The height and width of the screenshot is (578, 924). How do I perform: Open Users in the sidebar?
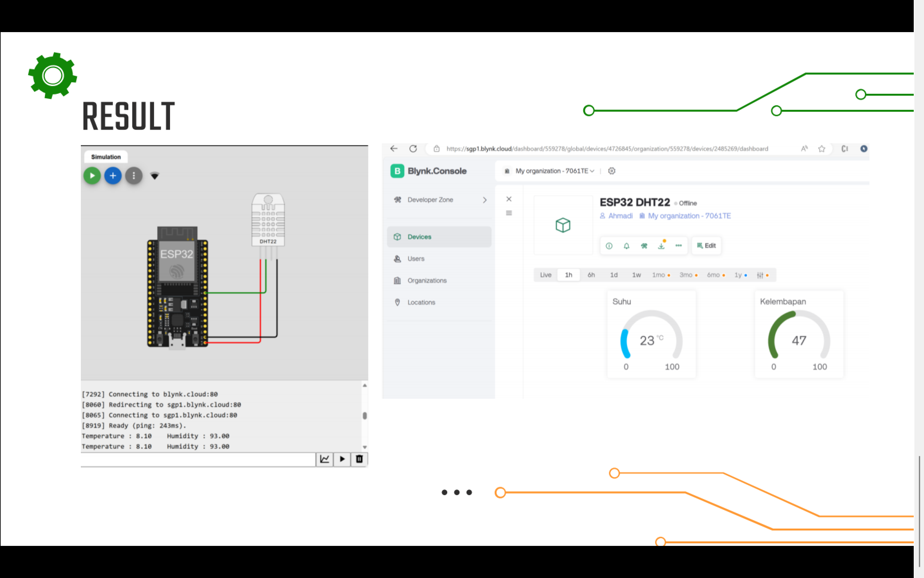(x=440, y=259)
